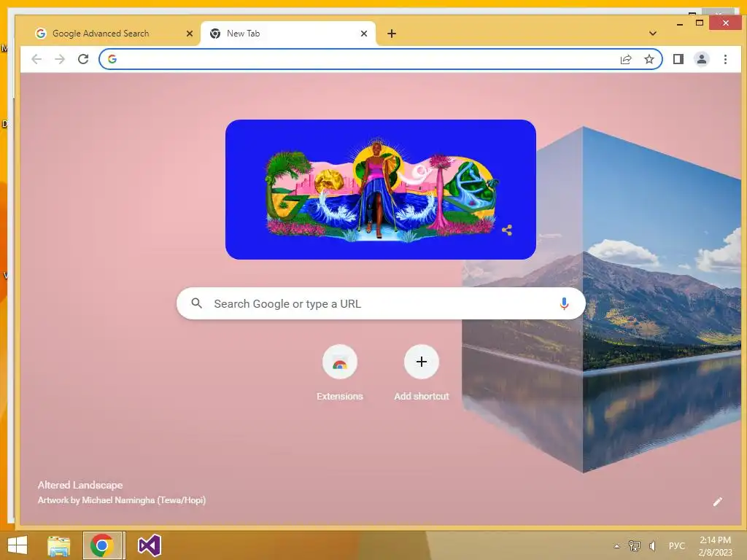Viewport: 747px width, 560px height.
Task: Show hidden tray icons arrow
Action: pos(616,546)
